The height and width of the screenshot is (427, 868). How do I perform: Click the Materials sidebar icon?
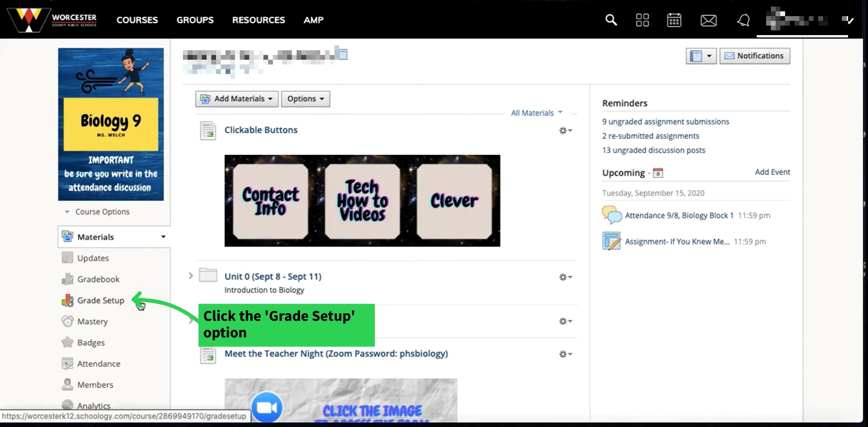(x=67, y=236)
